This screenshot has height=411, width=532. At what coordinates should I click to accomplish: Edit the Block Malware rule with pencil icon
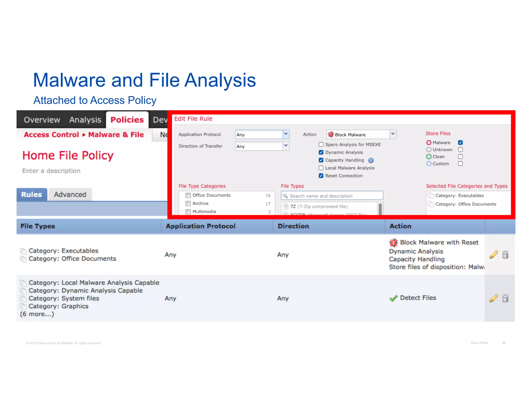[494, 255]
